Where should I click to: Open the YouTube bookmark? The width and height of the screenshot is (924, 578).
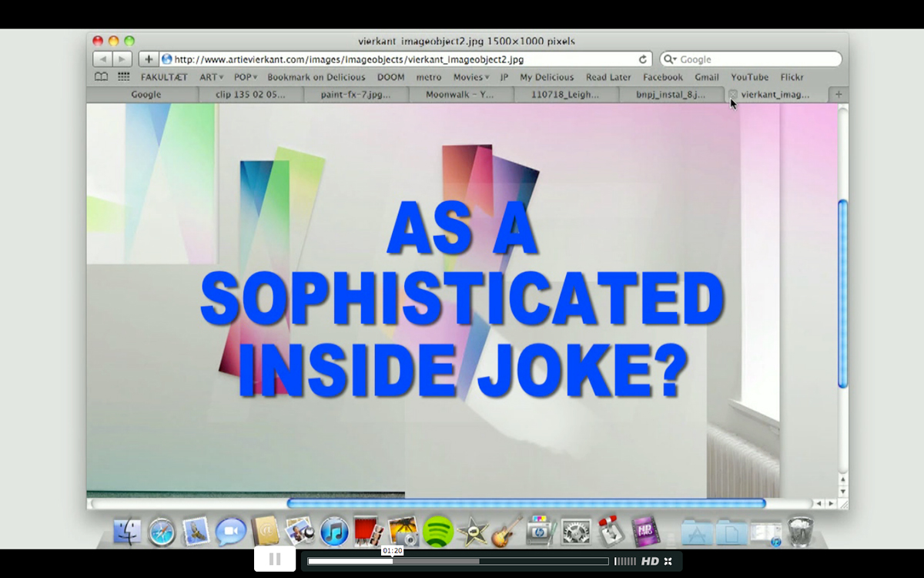750,77
